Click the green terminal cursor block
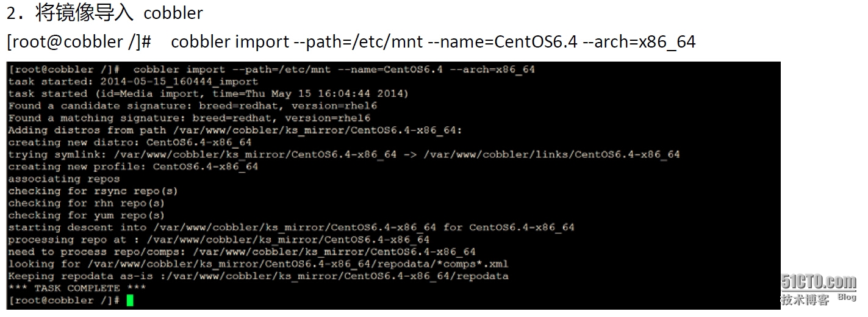This screenshot has height=317, width=868. (x=129, y=301)
